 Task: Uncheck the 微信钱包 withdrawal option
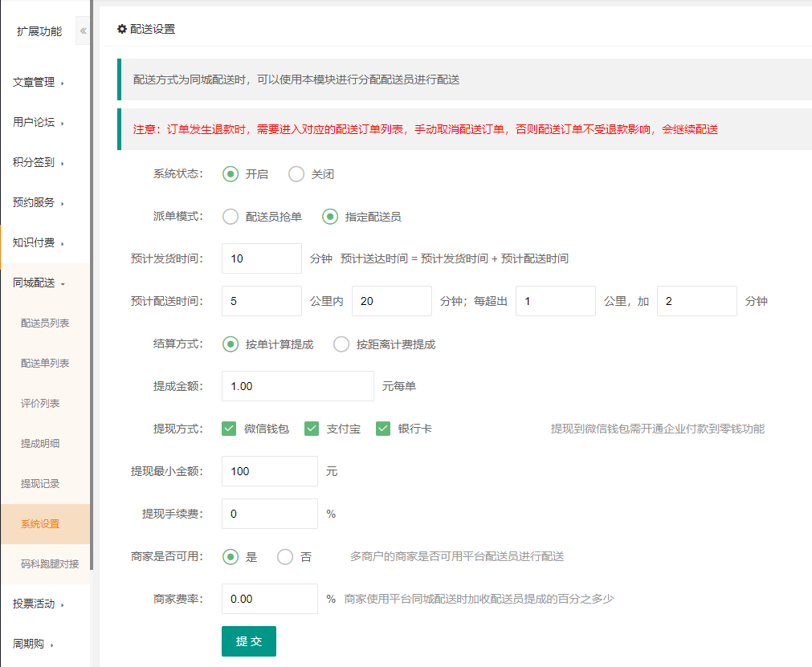pos(229,429)
